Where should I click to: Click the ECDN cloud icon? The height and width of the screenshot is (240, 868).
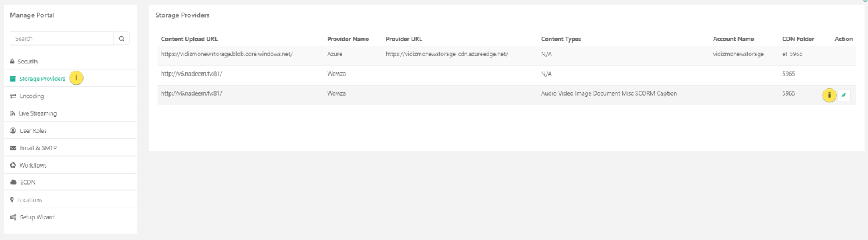pos(13,182)
